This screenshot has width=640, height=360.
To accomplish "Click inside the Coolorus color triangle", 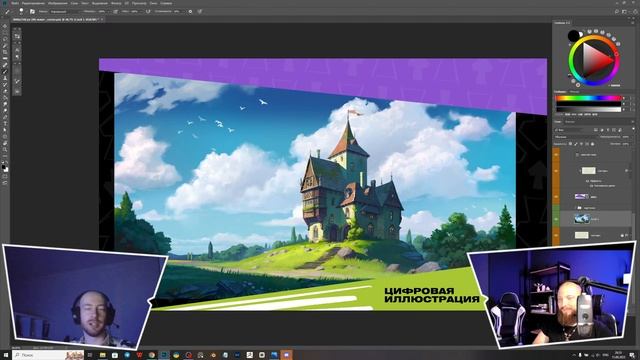I will coord(595,60).
